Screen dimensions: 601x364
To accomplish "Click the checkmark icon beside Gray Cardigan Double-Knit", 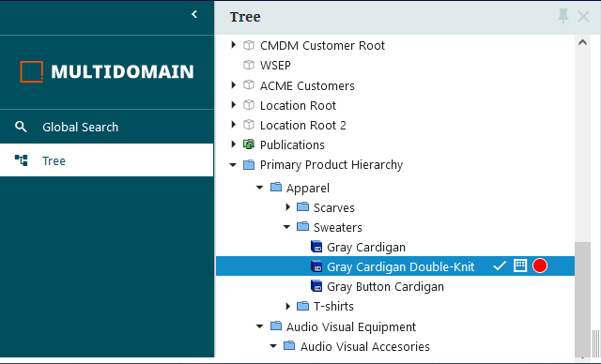I will pos(500,265).
